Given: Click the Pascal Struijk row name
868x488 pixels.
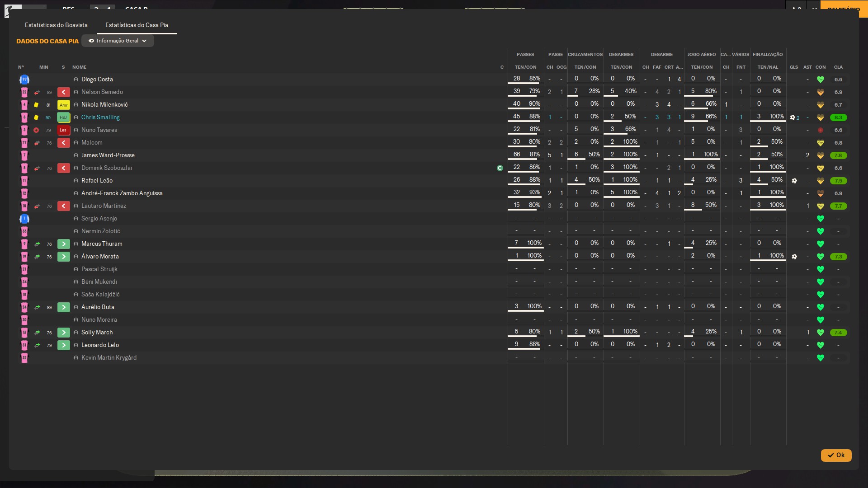Looking at the screenshot, I should [99, 269].
